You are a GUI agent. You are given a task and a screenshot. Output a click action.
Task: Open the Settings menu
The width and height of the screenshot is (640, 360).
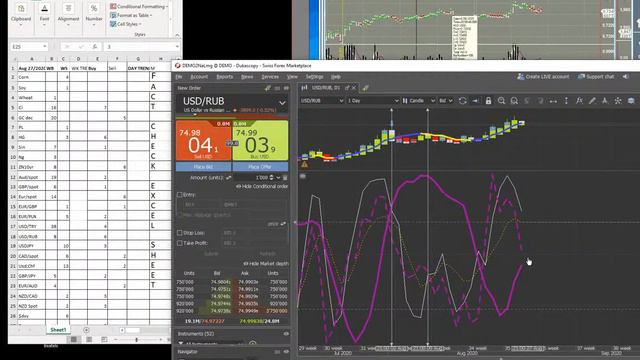pyautogui.click(x=315, y=77)
